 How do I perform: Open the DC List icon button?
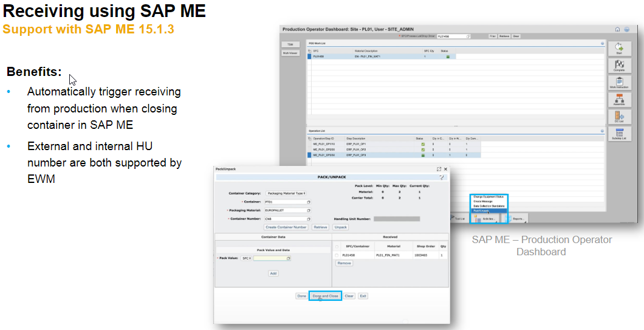point(619,117)
